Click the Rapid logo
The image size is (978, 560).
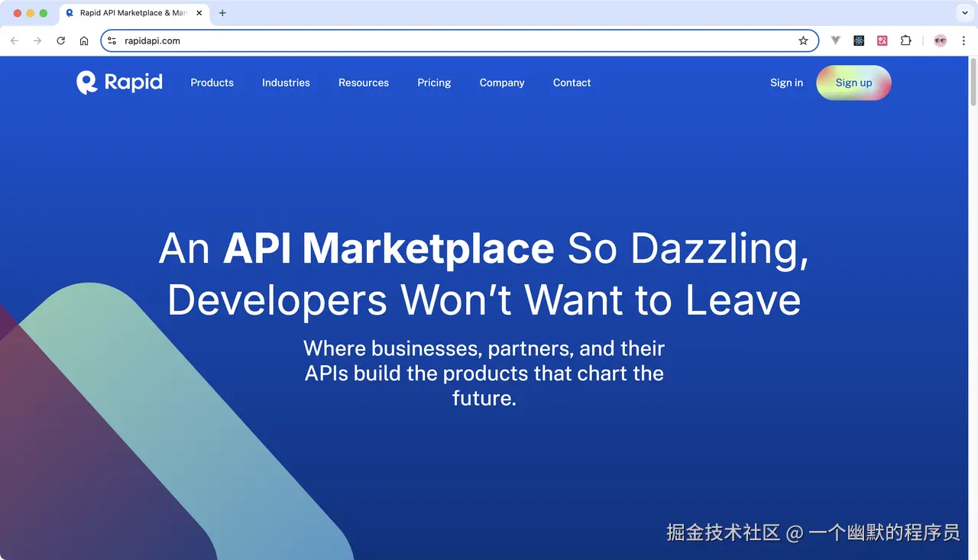[x=119, y=83]
